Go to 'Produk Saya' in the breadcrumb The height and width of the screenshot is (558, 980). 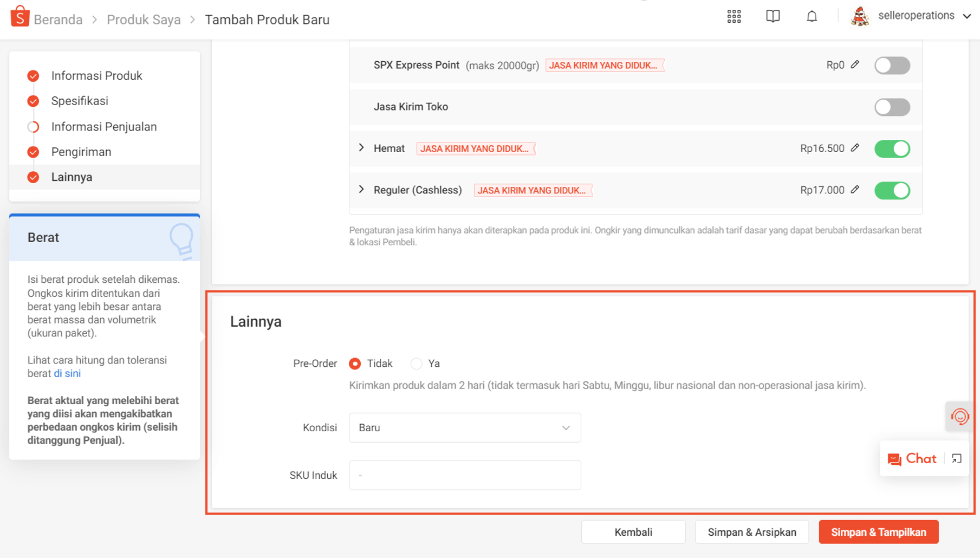click(143, 19)
